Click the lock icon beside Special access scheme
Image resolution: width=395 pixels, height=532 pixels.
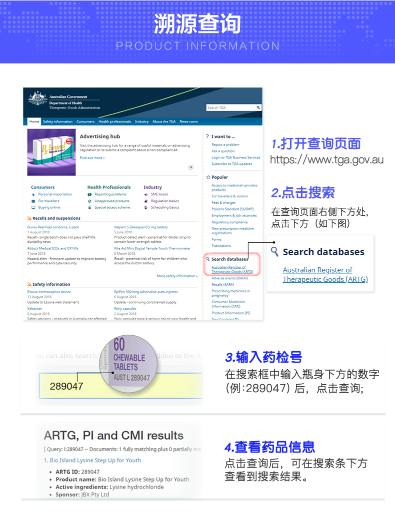[89, 207]
